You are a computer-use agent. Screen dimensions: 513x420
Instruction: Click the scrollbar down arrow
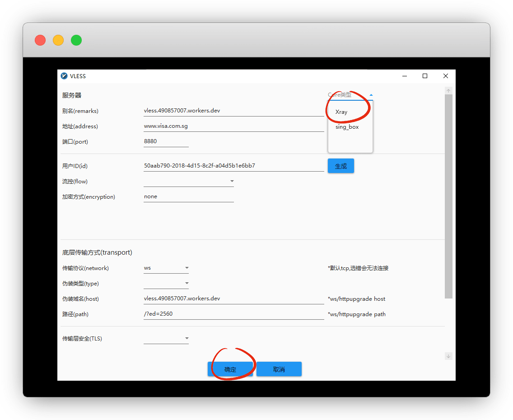[448, 356]
